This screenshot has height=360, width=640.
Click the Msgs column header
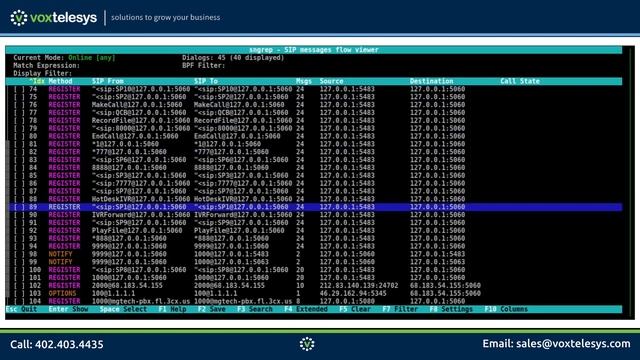click(x=304, y=81)
